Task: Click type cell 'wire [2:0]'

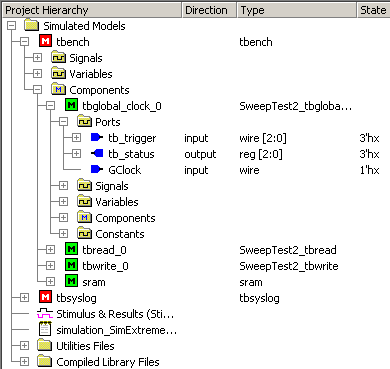Action: [263, 138]
